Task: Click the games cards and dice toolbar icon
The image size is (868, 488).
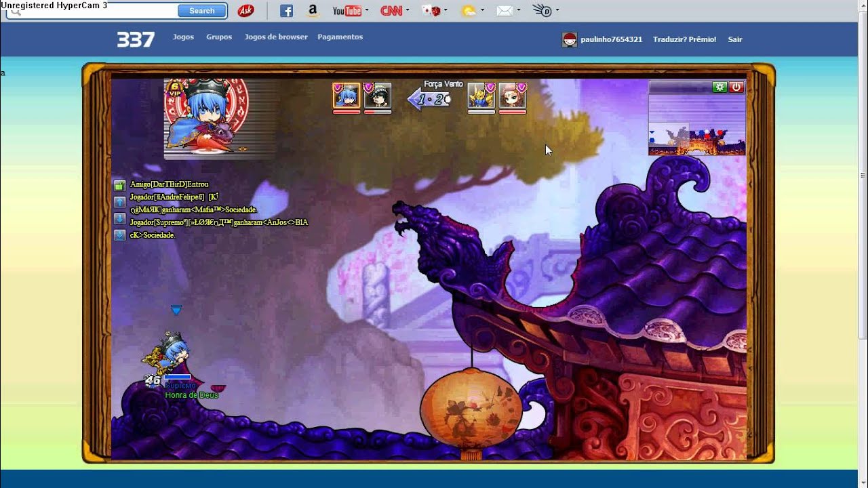Action: (431, 11)
